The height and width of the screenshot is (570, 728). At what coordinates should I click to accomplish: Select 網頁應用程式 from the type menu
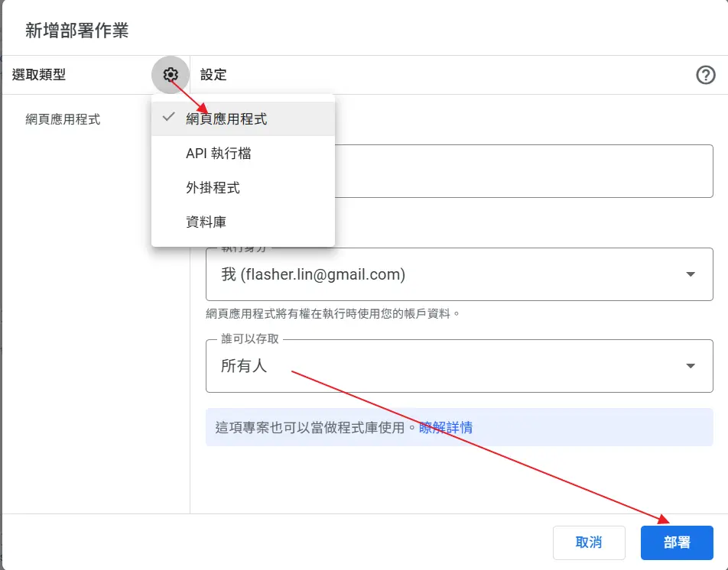(226, 119)
